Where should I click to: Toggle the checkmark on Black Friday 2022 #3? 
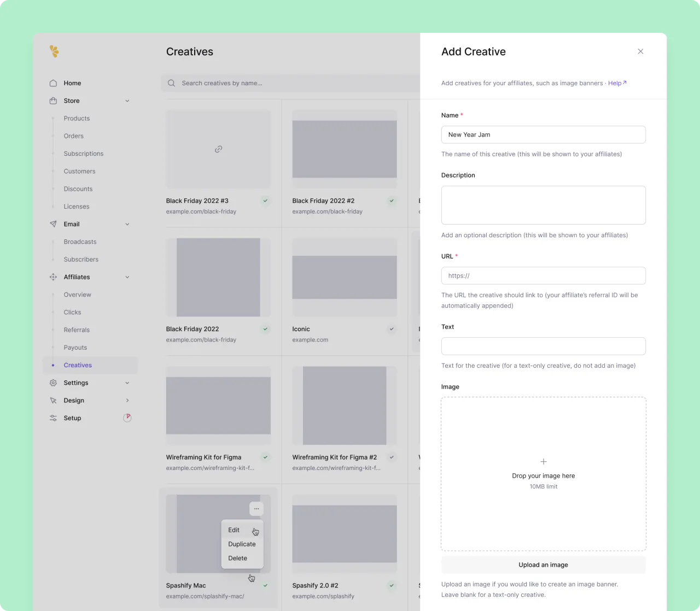point(265,201)
